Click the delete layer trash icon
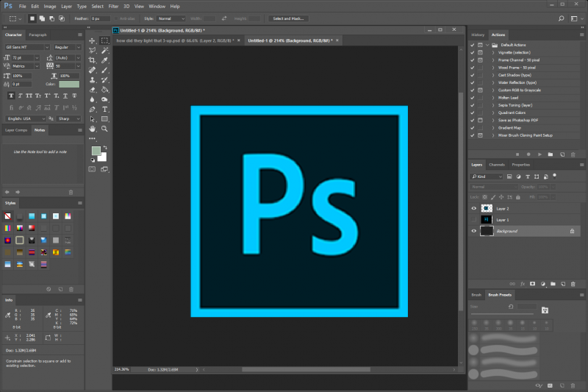Screen dimensions: 588x392 click(x=572, y=282)
